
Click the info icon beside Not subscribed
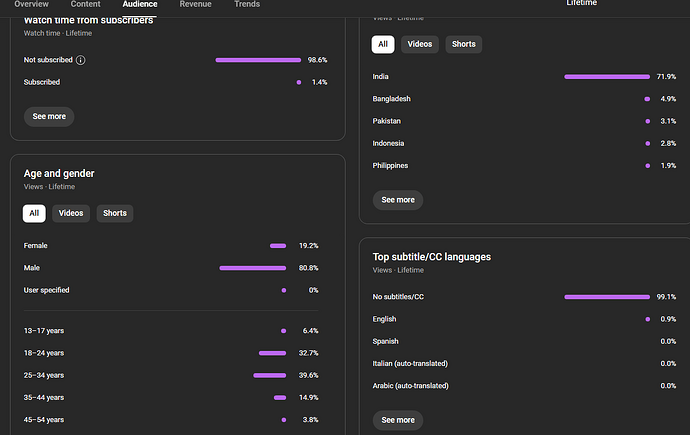pyautogui.click(x=81, y=60)
